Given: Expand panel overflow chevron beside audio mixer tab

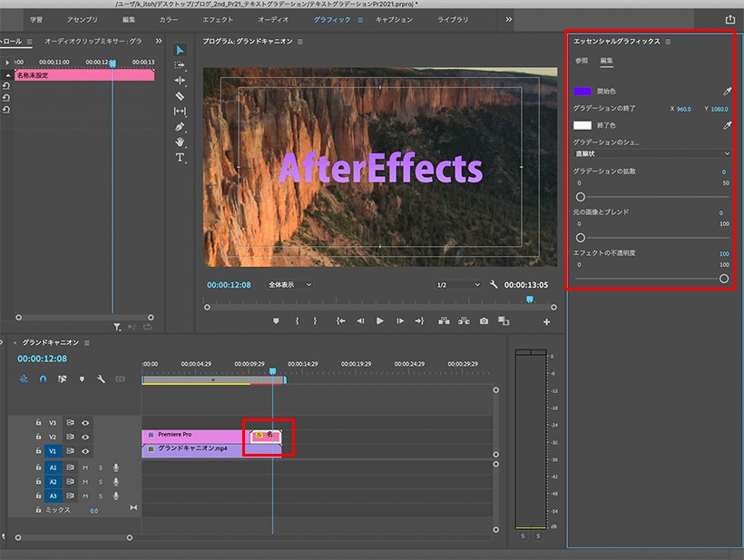Looking at the screenshot, I should point(159,41).
